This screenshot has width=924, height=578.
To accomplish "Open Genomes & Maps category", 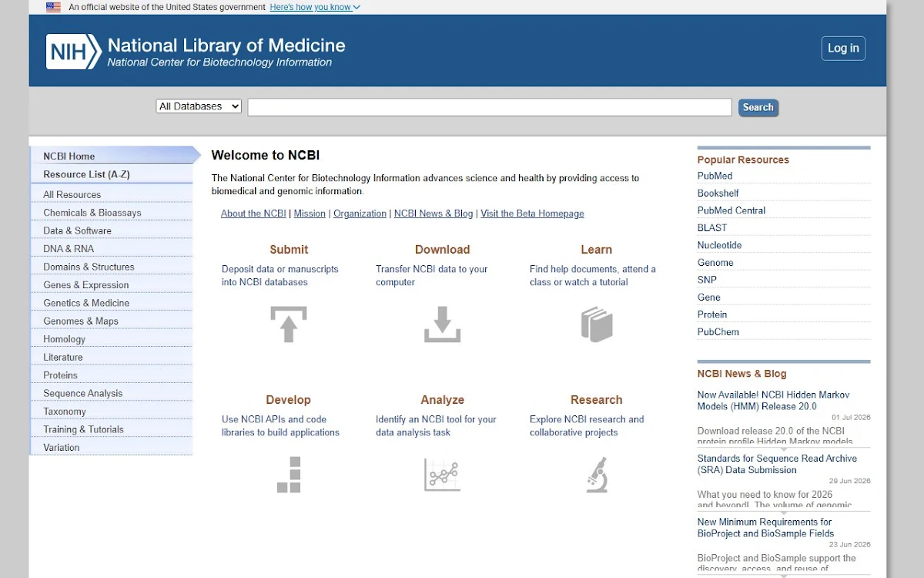I will point(112,321).
